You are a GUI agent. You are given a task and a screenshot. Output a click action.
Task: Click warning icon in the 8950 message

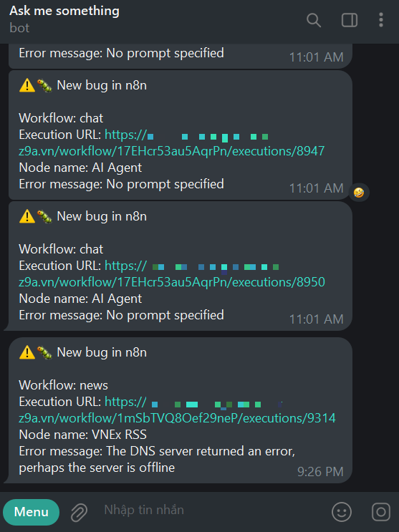pyautogui.click(x=27, y=216)
